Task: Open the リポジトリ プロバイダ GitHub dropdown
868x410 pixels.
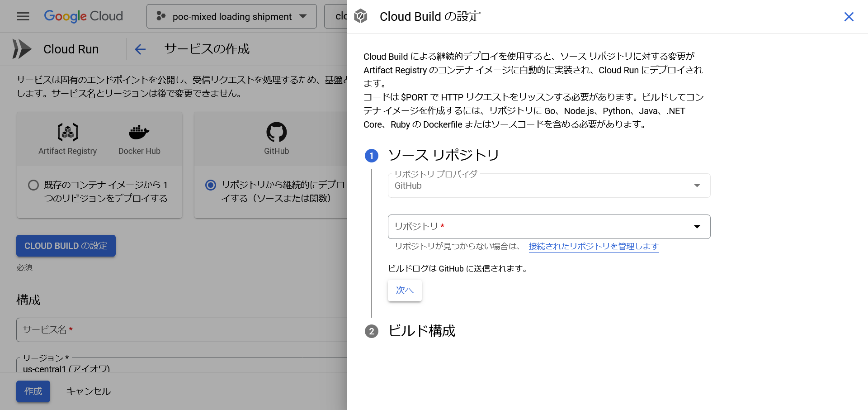Action: tap(549, 186)
